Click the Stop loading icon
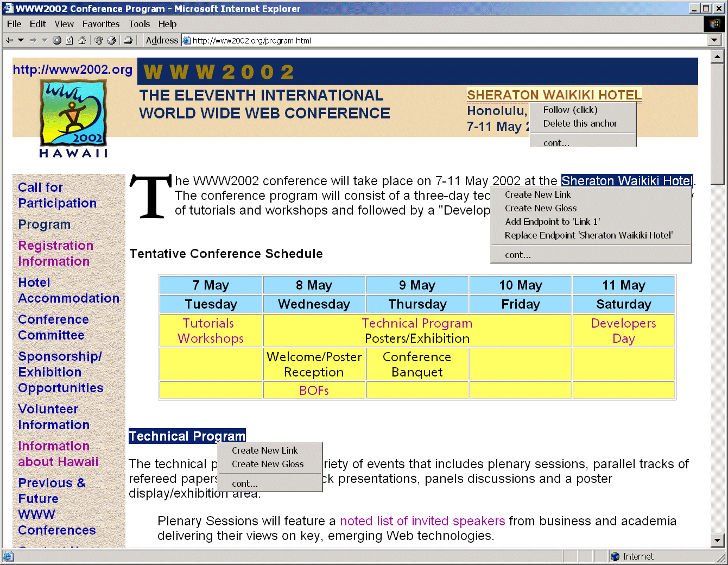 point(57,40)
